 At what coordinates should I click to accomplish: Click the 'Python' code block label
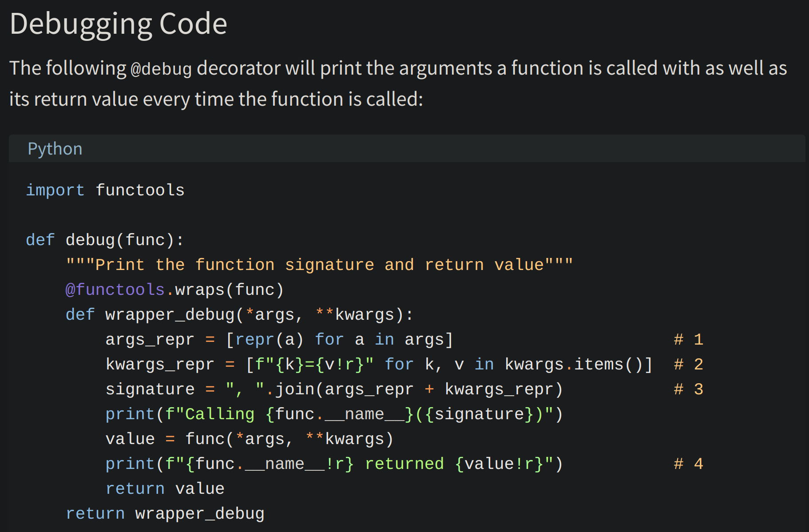click(x=55, y=149)
